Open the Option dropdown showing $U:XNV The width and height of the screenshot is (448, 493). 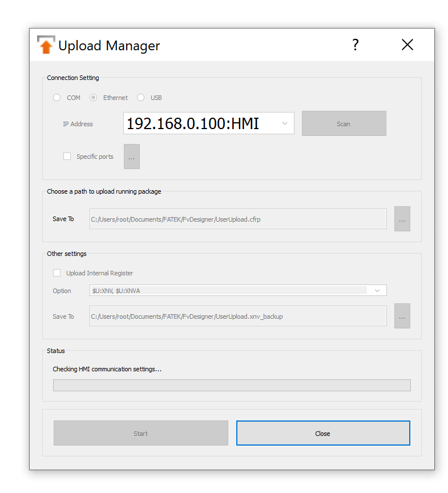pos(237,291)
